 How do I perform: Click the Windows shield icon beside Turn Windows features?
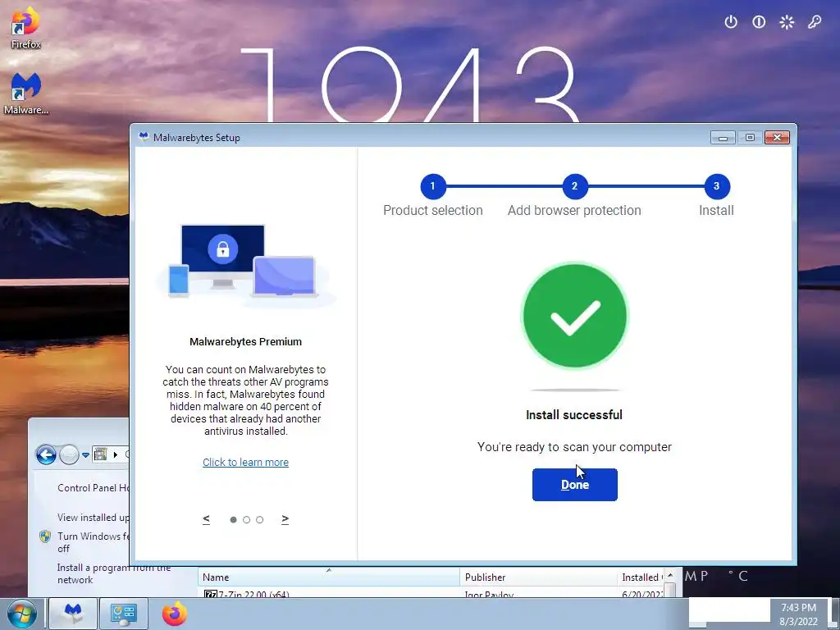[46, 536]
